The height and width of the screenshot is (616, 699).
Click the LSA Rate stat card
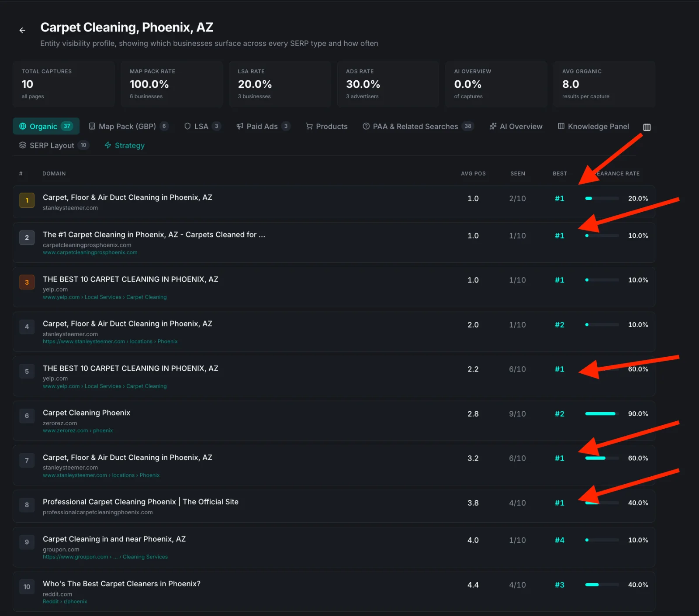280,84
